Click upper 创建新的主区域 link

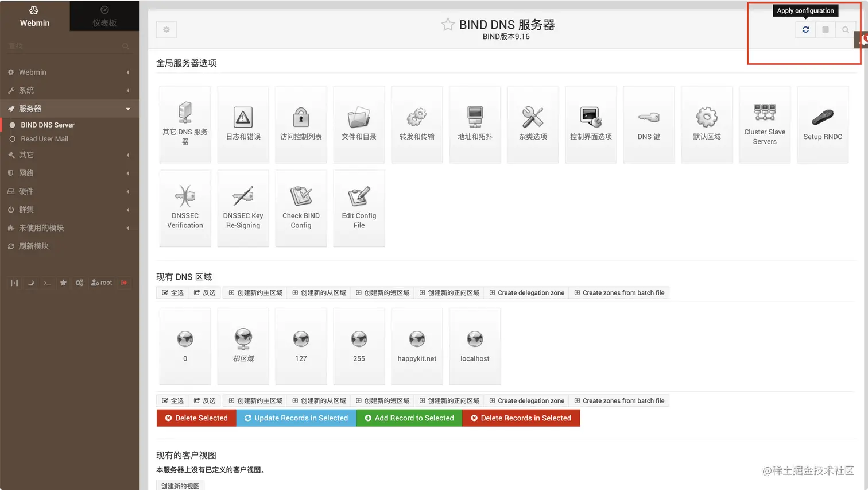255,293
